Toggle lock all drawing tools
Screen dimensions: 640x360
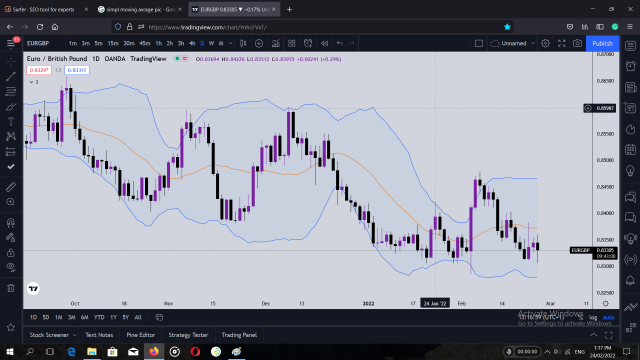click(x=11, y=253)
